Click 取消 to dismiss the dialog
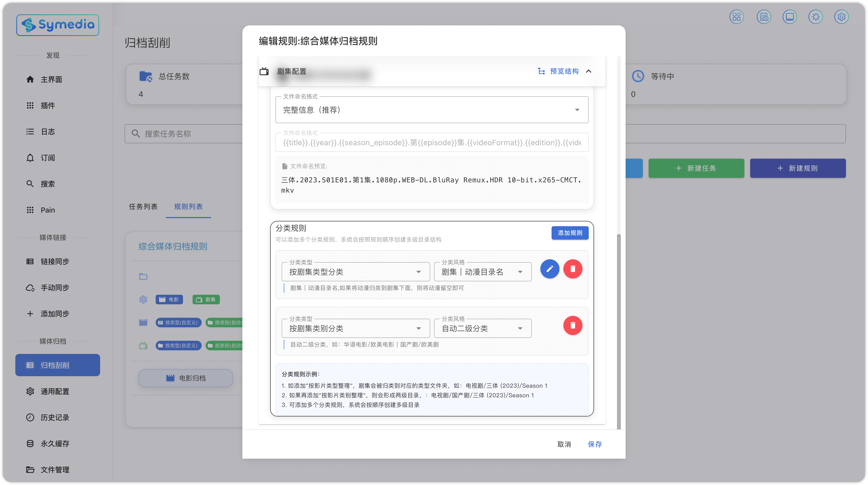This screenshot has width=868, height=485. (x=564, y=444)
